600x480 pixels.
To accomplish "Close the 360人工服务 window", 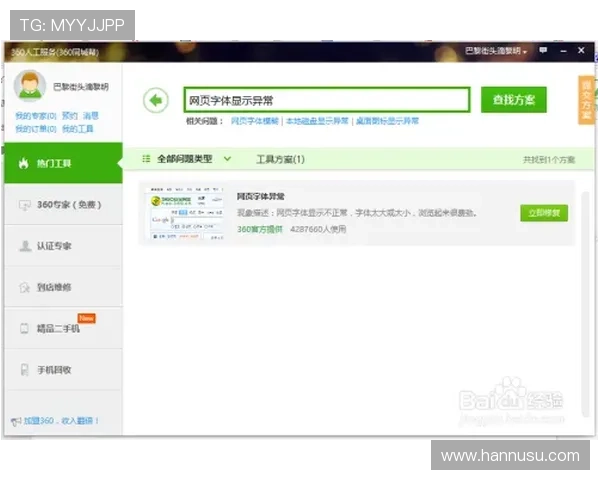I will tap(581, 50).
